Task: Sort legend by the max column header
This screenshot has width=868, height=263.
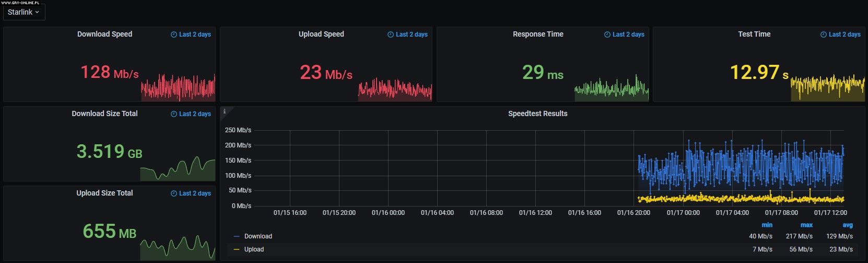Action: coord(806,225)
